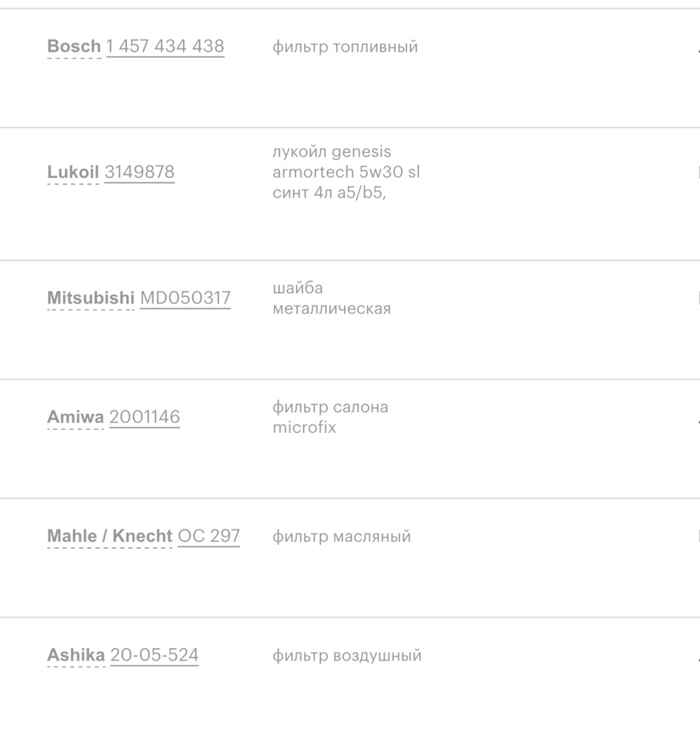Viewport: 700px width, 734px height.
Task: Open the Bosch brand link
Action: 74,47
